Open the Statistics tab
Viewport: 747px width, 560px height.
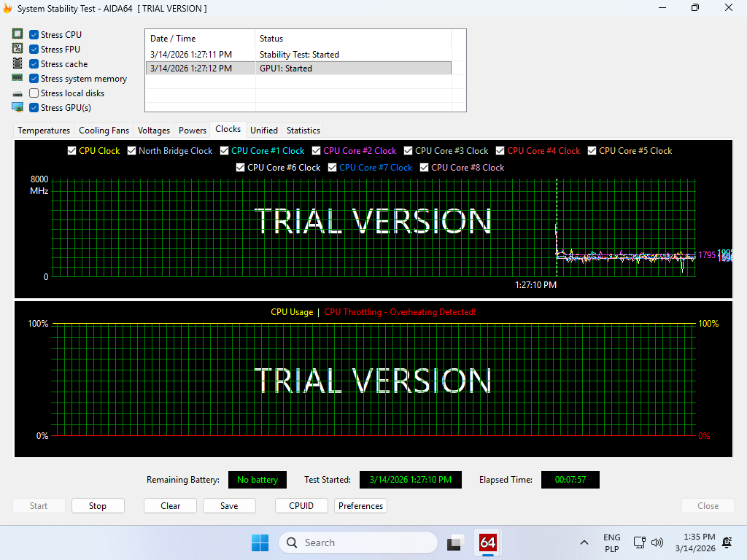(x=303, y=131)
